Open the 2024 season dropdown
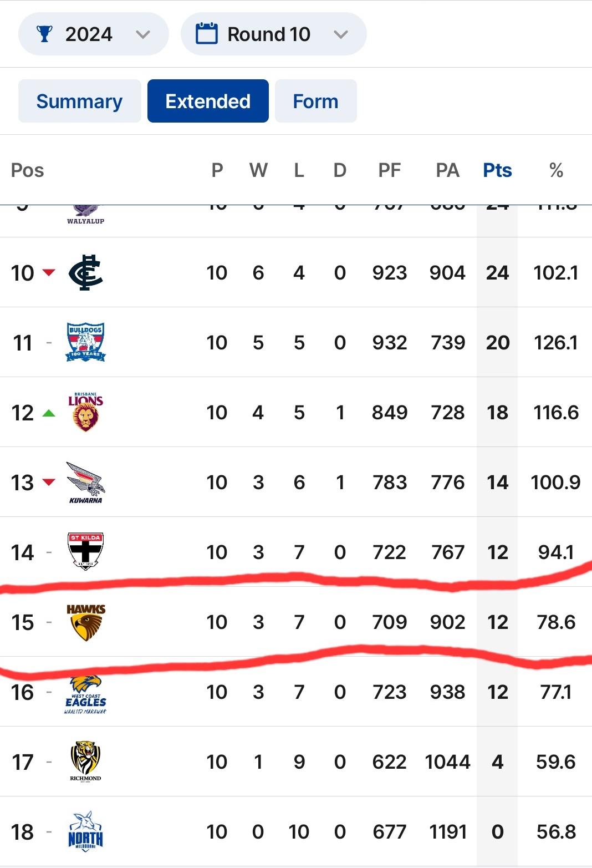Image resolution: width=592 pixels, height=868 pixels. pyautogui.click(x=94, y=34)
